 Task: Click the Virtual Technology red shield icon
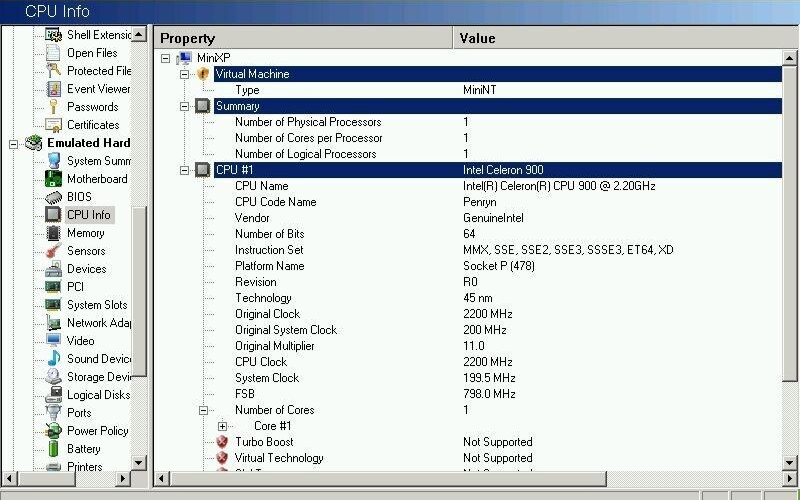click(x=222, y=458)
